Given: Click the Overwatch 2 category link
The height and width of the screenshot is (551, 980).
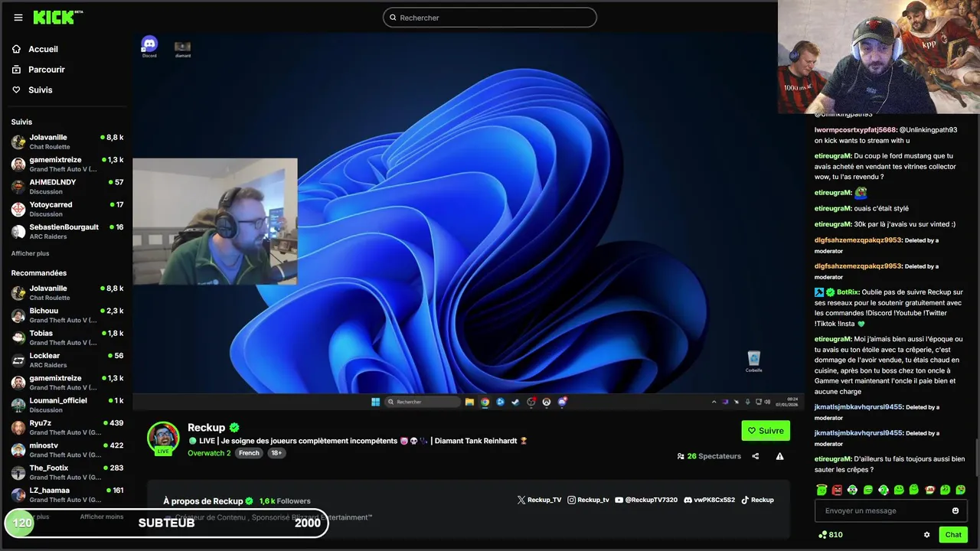Looking at the screenshot, I should pos(209,453).
